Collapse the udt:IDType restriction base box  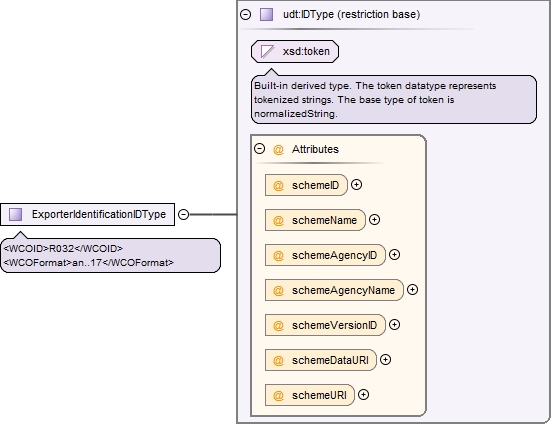(x=245, y=14)
